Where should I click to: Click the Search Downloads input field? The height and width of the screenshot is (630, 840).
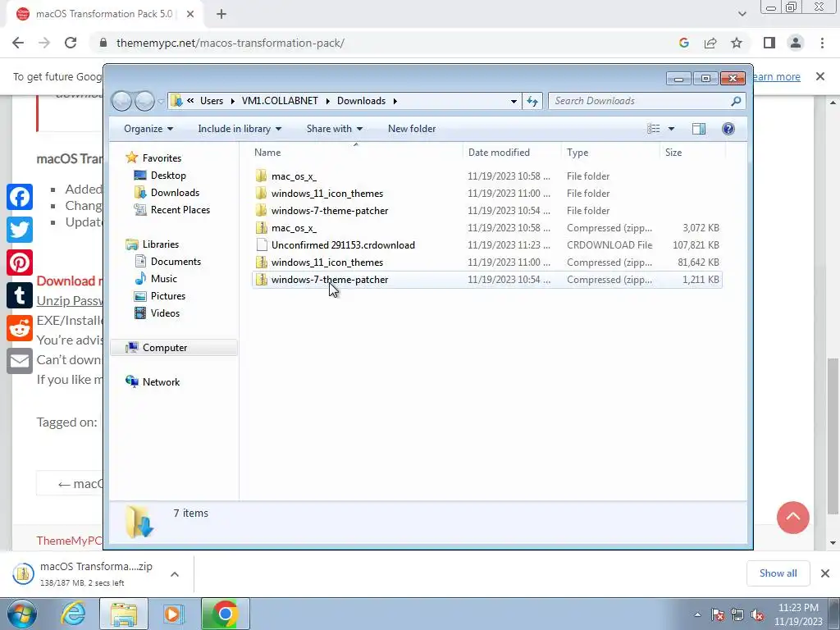[x=640, y=101]
